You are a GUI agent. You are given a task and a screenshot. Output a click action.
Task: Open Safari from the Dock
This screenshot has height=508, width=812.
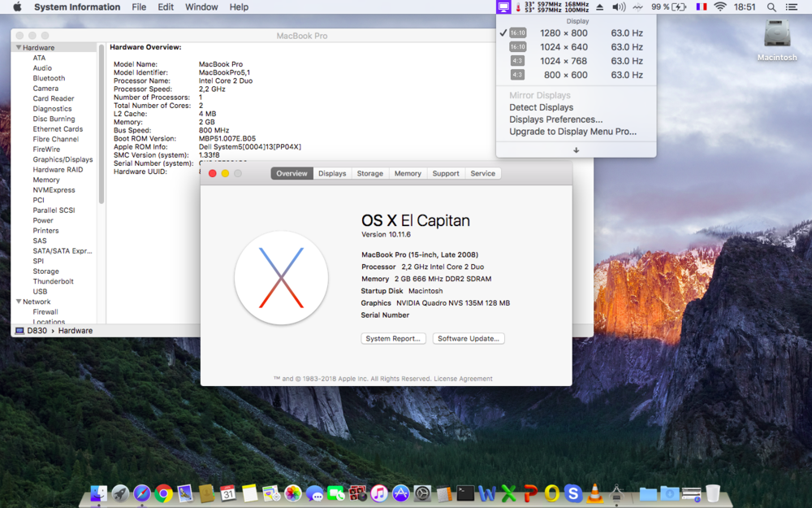142,493
